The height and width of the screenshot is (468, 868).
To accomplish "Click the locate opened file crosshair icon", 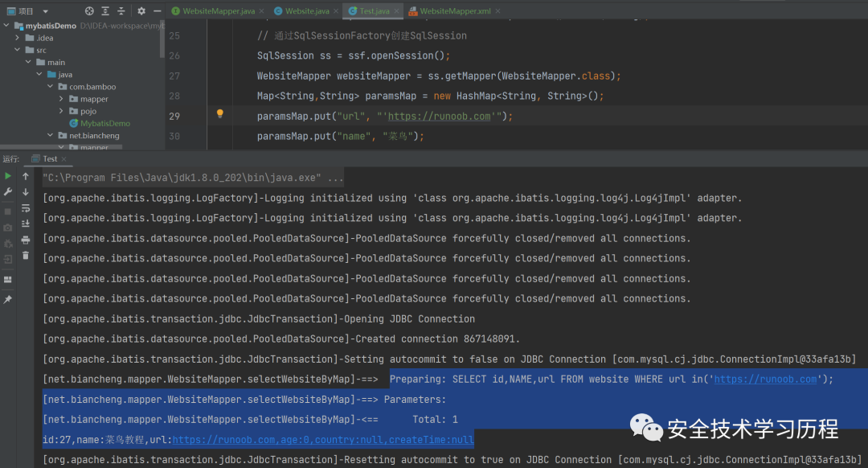I will (89, 10).
